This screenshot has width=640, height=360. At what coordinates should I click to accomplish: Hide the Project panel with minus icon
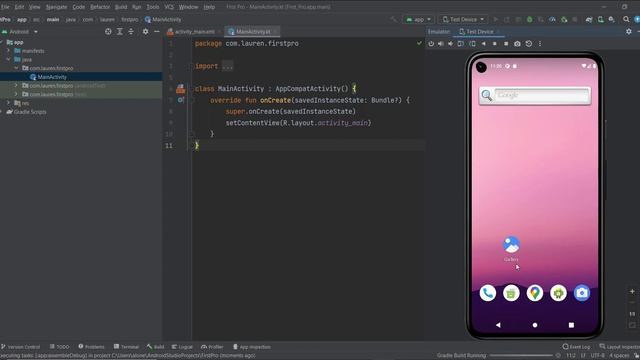[157, 31]
